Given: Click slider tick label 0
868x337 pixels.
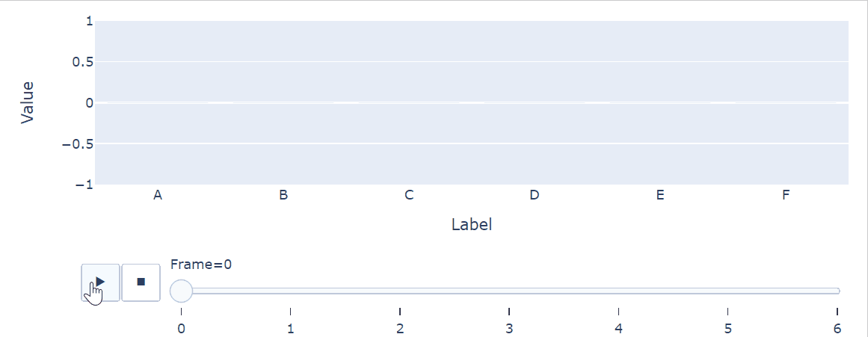Looking at the screenshot, I should (x=182, y=328).
